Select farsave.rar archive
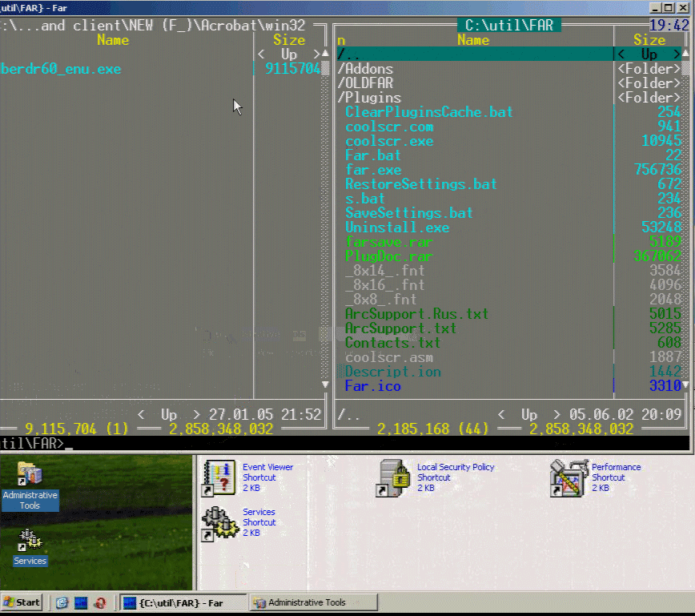 click(388, 242)
